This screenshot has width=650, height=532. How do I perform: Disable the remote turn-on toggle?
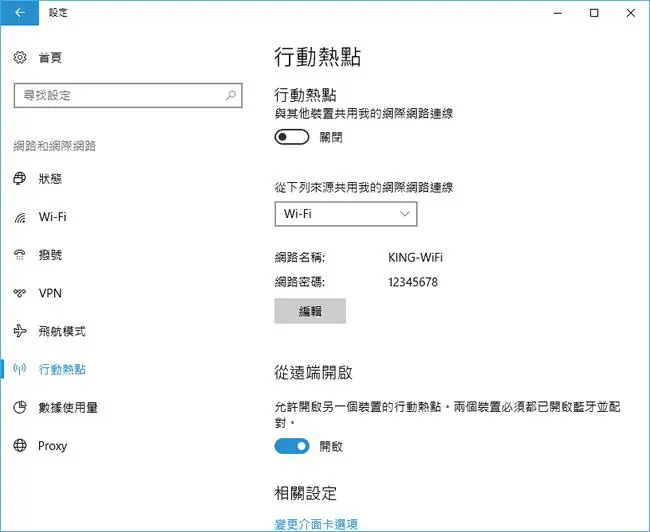tap(292, 446)
